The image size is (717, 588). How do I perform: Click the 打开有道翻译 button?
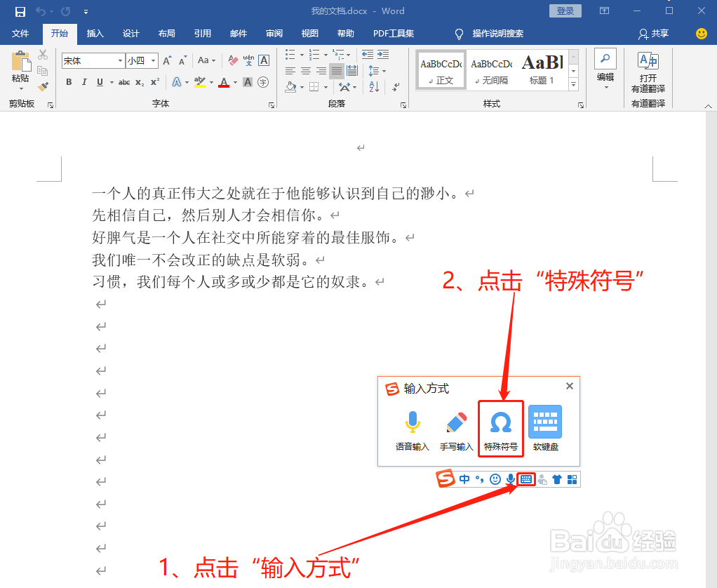point(648,72)
